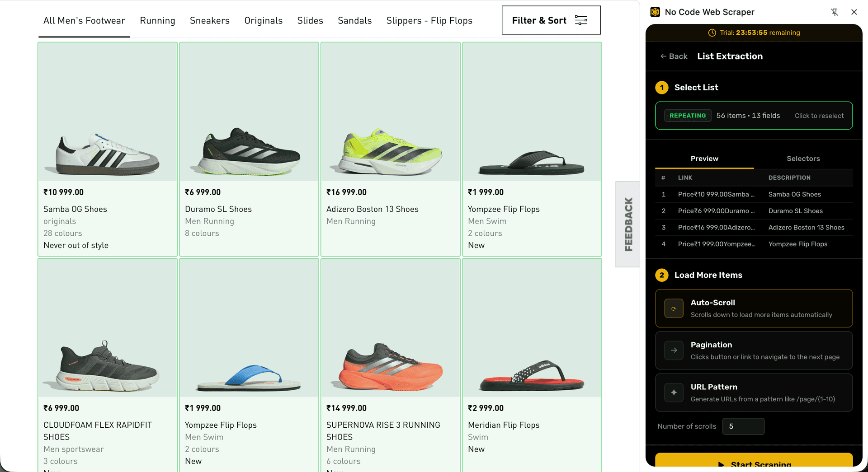The image size is (868, 472).
Task: Click the pin icon in scraper header
Action: pos(835,12)
